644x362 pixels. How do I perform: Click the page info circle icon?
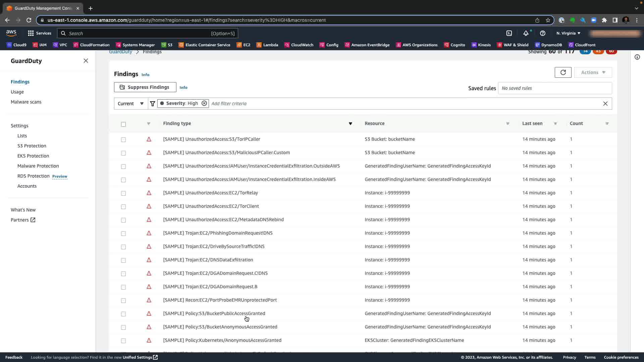click(x=637, y=57)
